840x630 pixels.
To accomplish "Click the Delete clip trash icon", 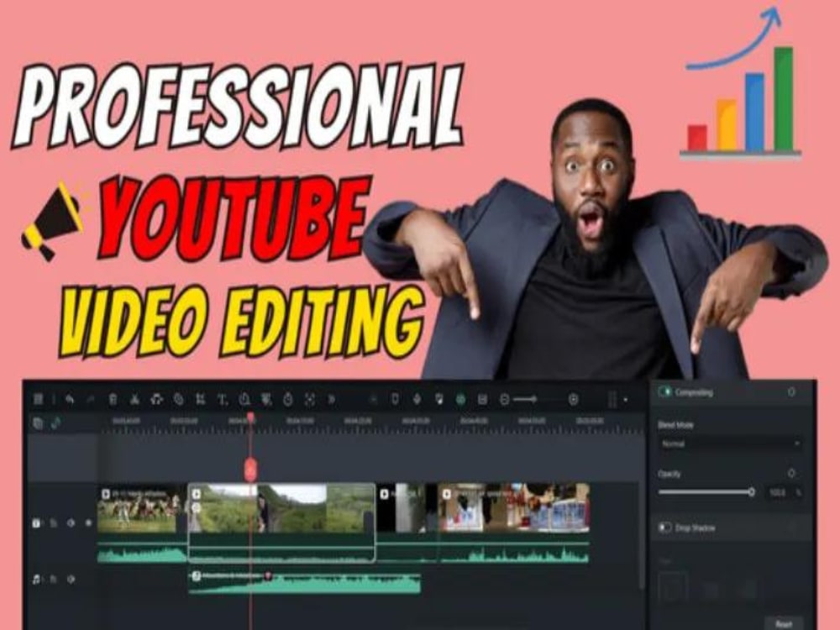I will click(x=113, y=399).
